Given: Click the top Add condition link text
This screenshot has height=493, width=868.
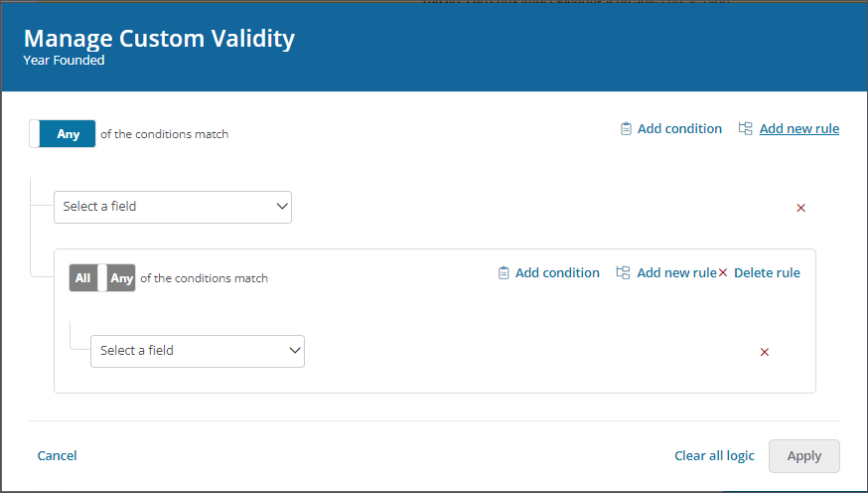Looking at the screenshot, I should coord(679,128).
